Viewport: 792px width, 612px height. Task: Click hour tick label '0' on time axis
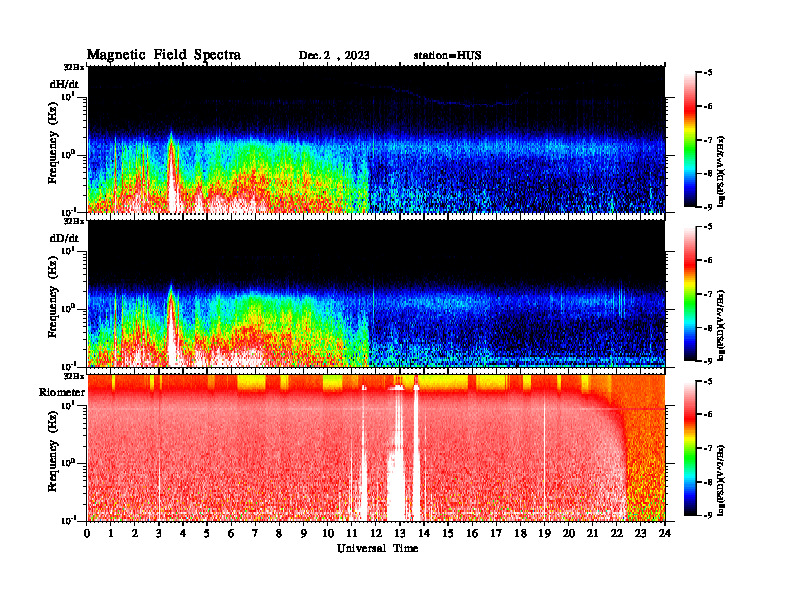click(x=87, y=533)
